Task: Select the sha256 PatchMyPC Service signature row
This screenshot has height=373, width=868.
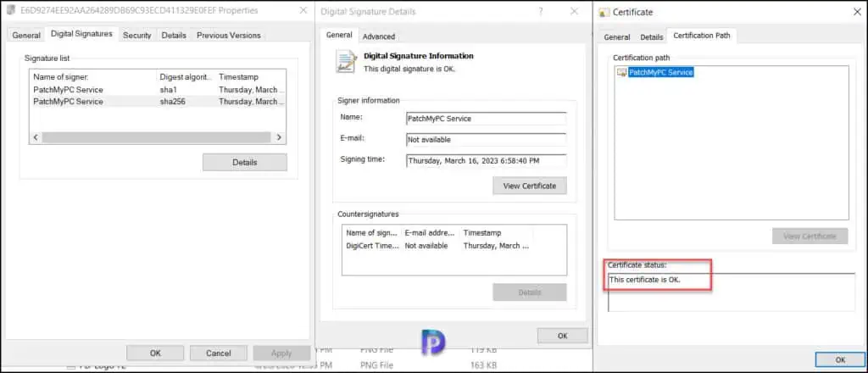Action: coord(158,101)
